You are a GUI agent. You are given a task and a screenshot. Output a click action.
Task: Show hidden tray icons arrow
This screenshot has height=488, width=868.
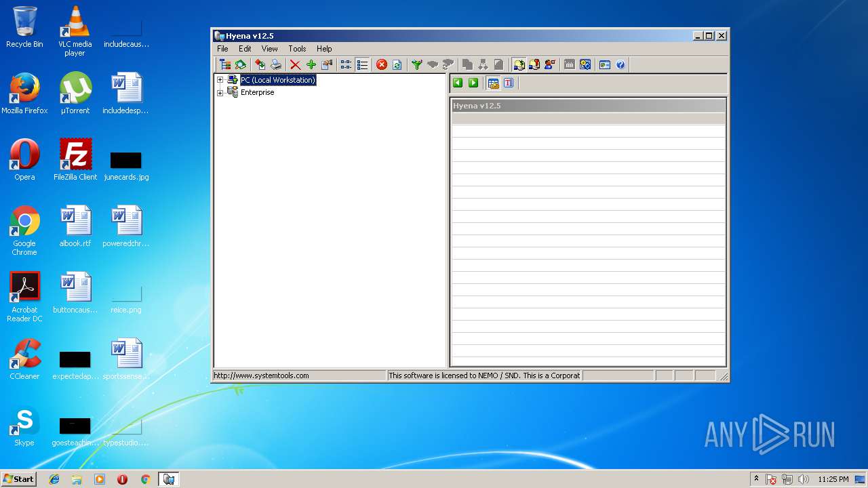756,479
